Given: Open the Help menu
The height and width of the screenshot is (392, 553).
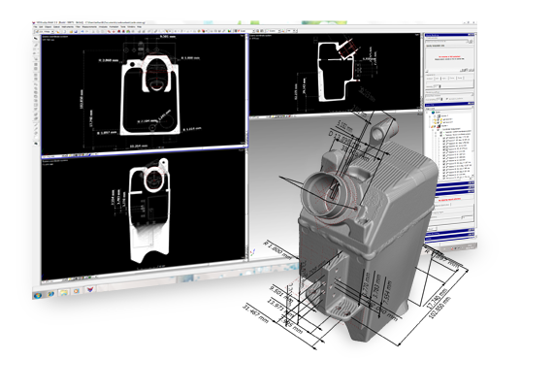Looking at the screenshot, I should pyautogui.click(x=140, y=27).
